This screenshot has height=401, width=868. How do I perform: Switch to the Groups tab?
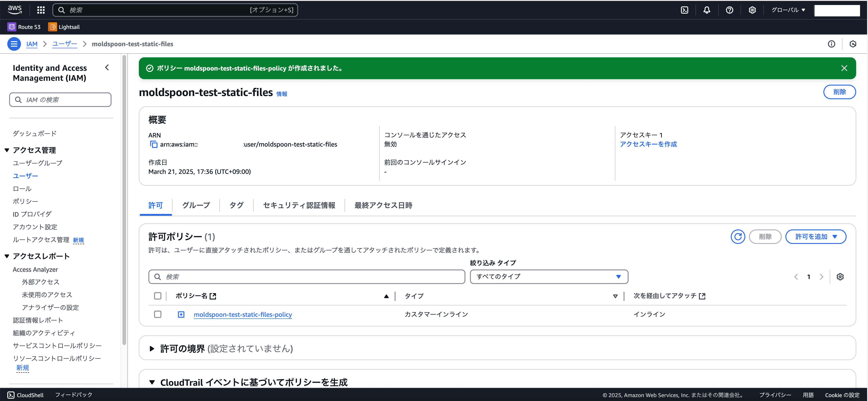196,205
